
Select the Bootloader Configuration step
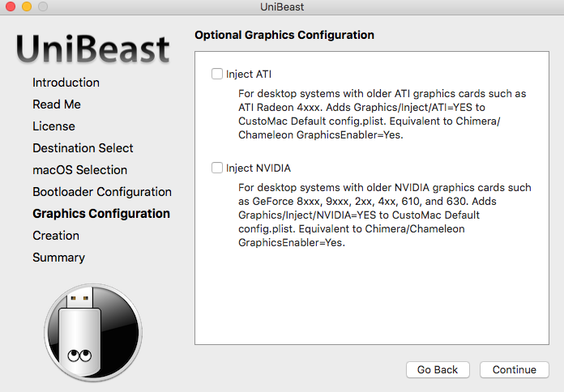pos(102,192)
